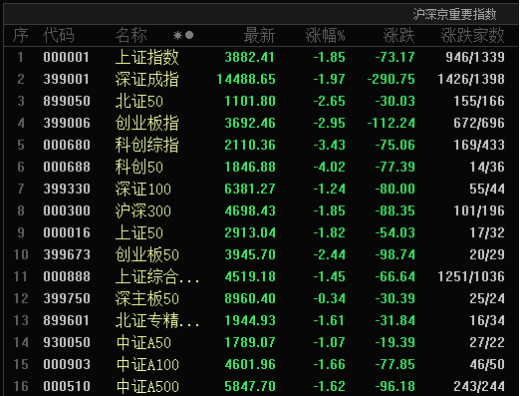Select the 中证A500 row name
This screenshot has width=520, height=396.
[148, 386]
